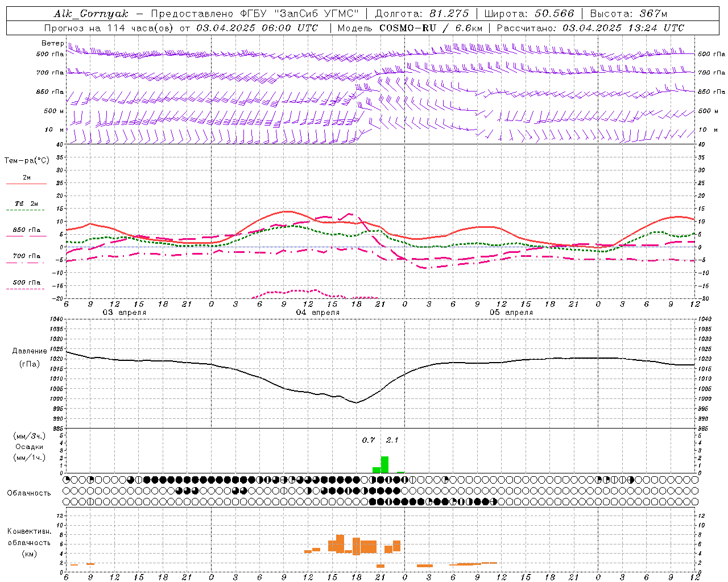
Task: Click the lowest point of the pressure curve
Action: (x=357, y=402)
